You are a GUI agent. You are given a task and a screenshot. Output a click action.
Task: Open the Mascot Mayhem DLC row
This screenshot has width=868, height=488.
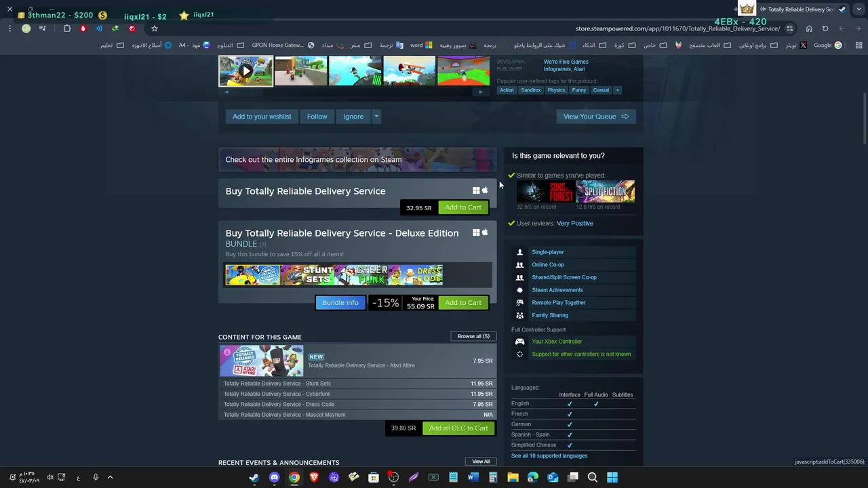(357, 415)
